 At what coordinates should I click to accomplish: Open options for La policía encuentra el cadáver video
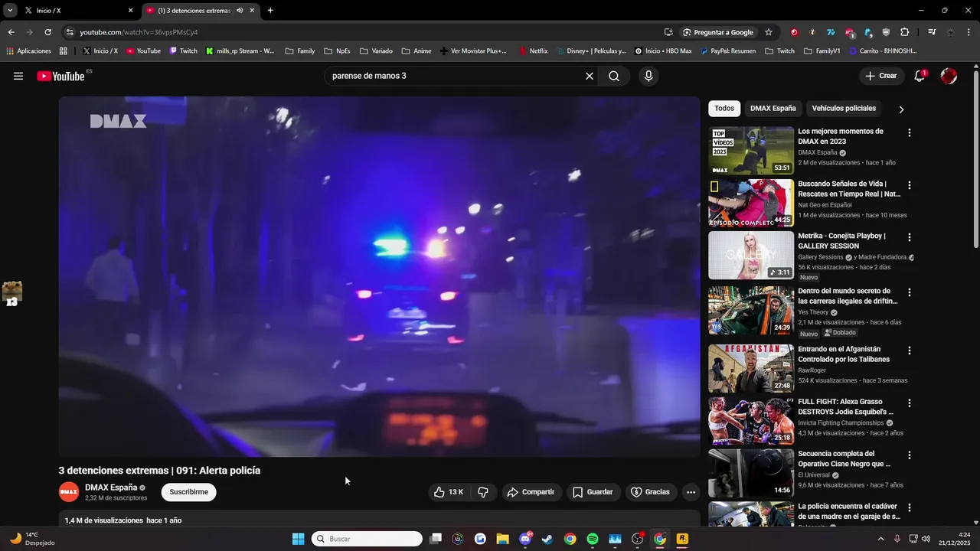point(910,507)
